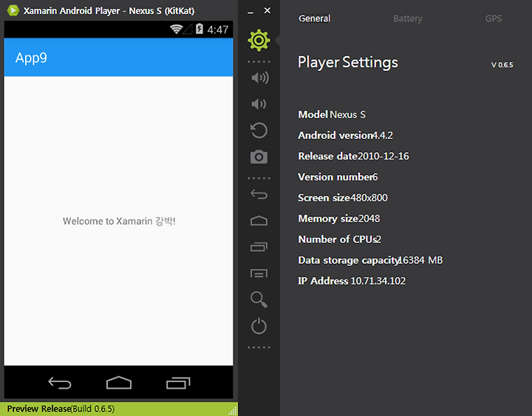Viewport: 532px width, 416px height.
Task: Click the 'Welcome to Xamarin' text
Action: pyautogui.click(x=119, y=221)
